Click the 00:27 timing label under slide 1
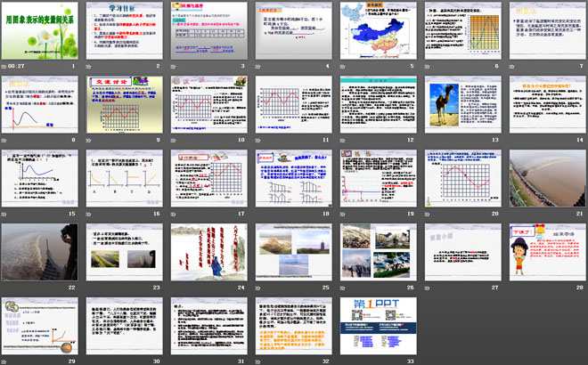 click(x=13, y=66)
